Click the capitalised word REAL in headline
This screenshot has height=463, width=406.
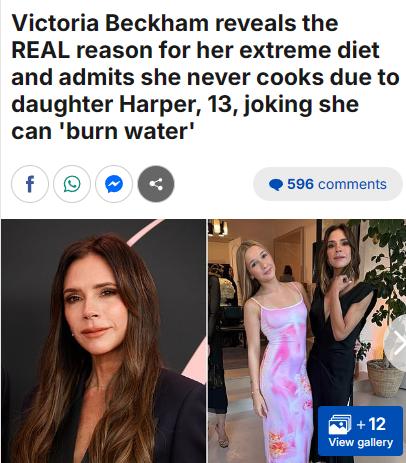point(41,50)
